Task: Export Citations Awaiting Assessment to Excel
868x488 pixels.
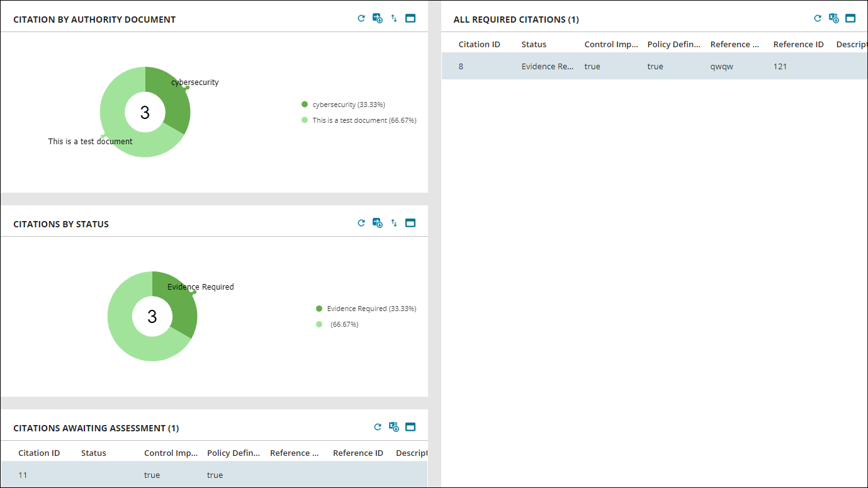Action: click(393, 427)
